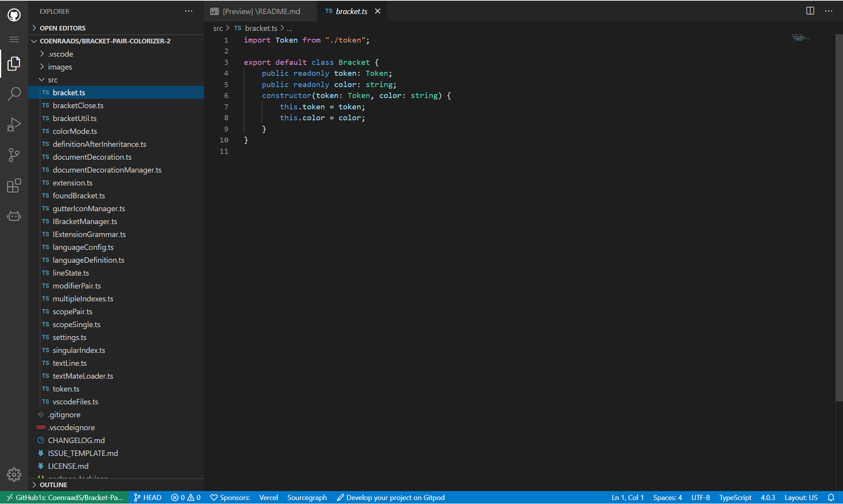
Task: Open token.ts file
Action: click(x=116, y=389)
